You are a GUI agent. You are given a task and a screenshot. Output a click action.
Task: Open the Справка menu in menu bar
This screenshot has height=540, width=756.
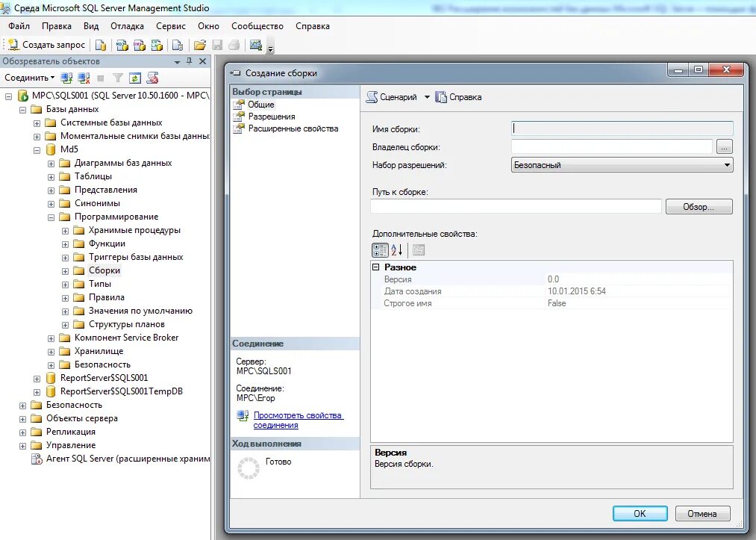click(313, 26)
